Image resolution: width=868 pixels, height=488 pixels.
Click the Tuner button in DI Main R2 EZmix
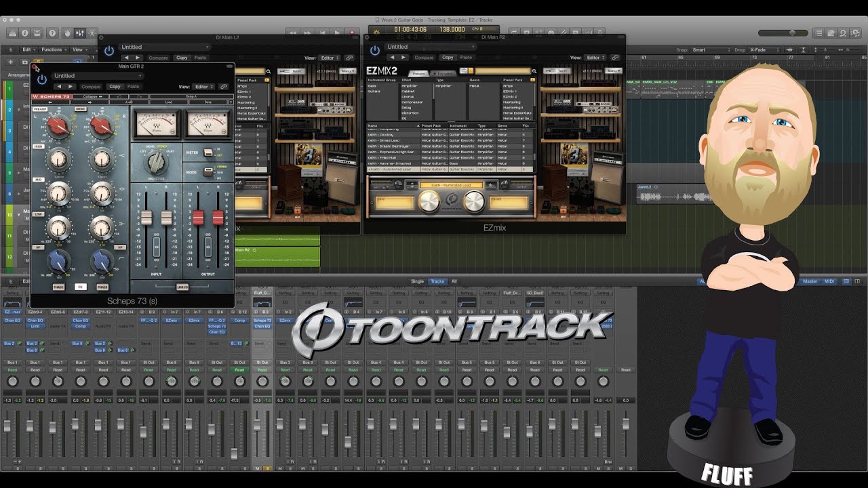pyautogui.click(x=557, y=71)
